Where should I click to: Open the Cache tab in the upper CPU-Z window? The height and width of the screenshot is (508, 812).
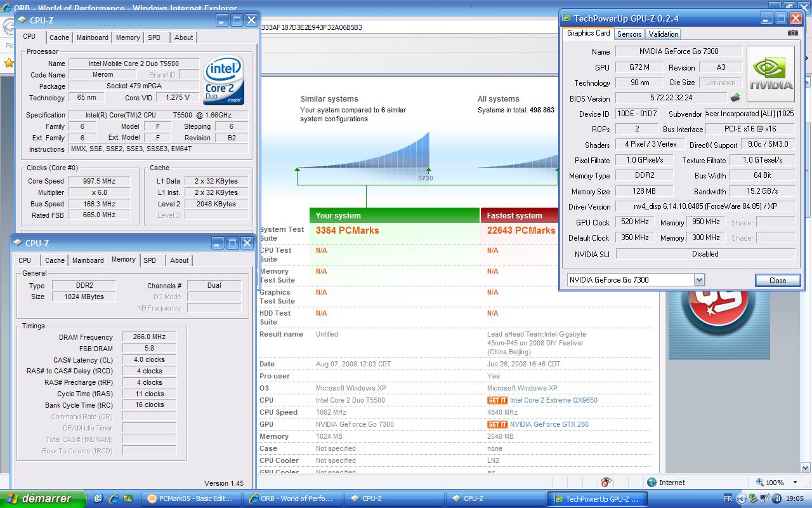(59, 37)
